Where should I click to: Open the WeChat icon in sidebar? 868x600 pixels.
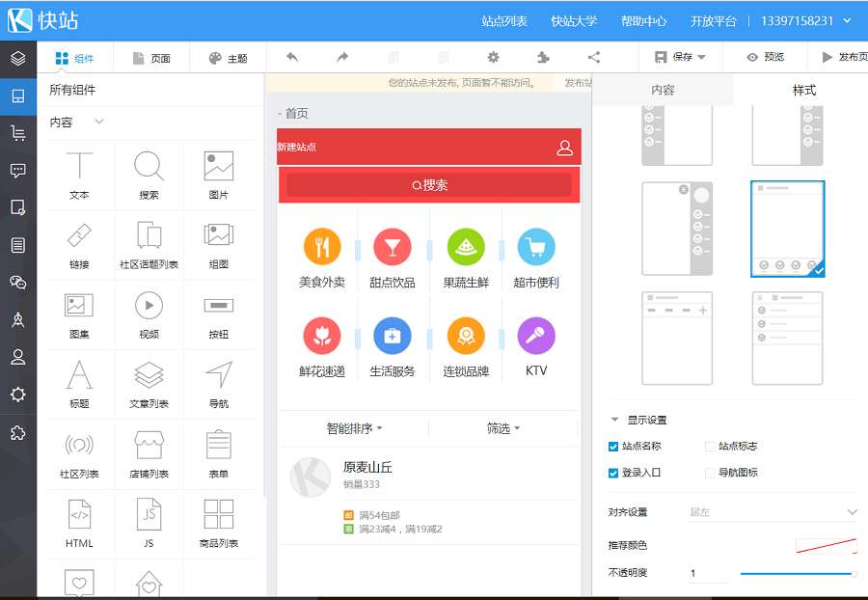(18, 283)
